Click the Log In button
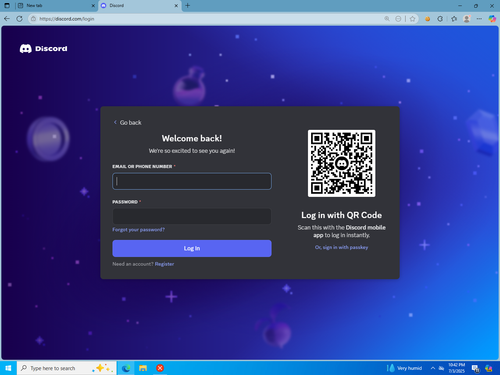This screenshot has height=375, width=500. coord(192,248)
